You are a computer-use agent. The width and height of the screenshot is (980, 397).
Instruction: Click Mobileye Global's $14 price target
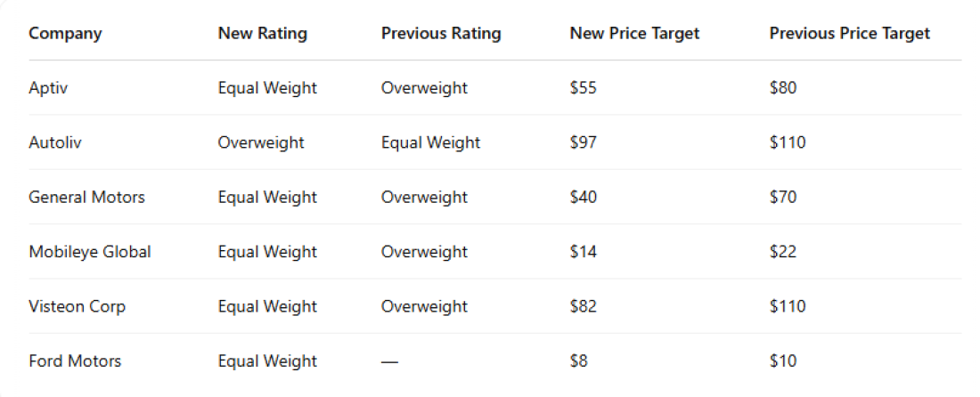point(583,252)
